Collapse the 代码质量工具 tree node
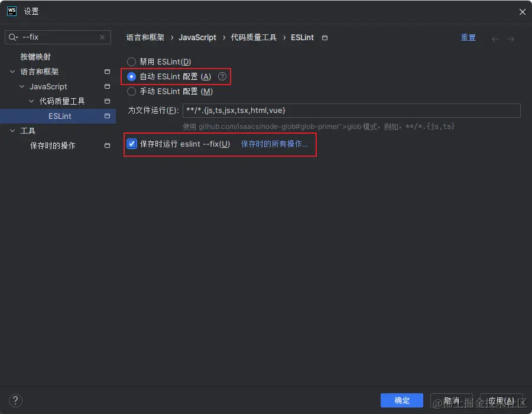This screenshot has height=414, width=532. pyautogui.click(x=31, y=101)
